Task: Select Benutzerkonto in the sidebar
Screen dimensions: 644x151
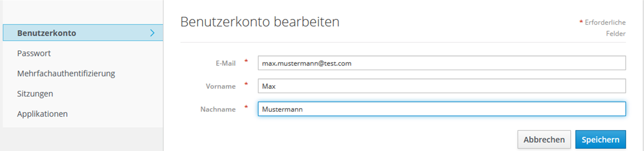Action: tap(47, 33)
